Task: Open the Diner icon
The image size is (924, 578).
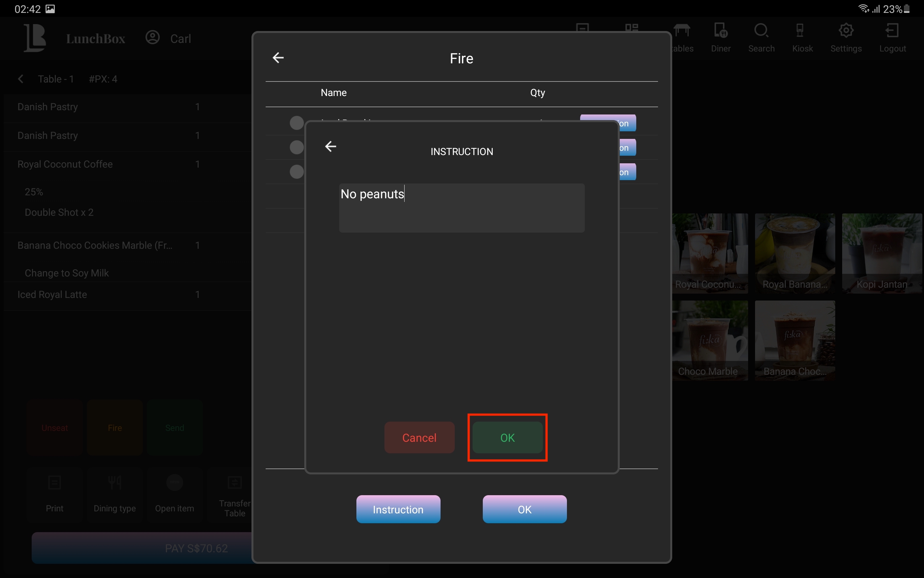Action: pyautogui.click(x=721, y=31)
